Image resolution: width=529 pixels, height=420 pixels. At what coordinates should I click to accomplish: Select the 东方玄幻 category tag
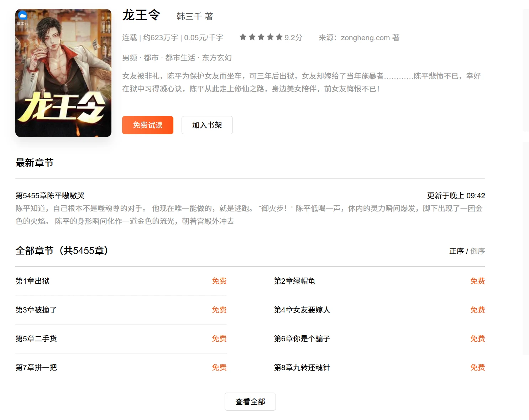[x=217, y=58]
